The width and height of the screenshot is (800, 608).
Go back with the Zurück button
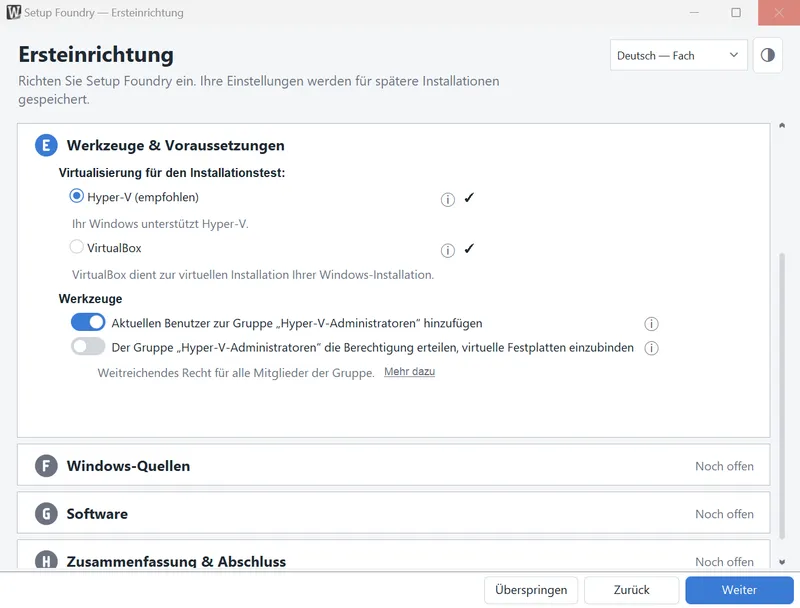click(x=631, y=590)
